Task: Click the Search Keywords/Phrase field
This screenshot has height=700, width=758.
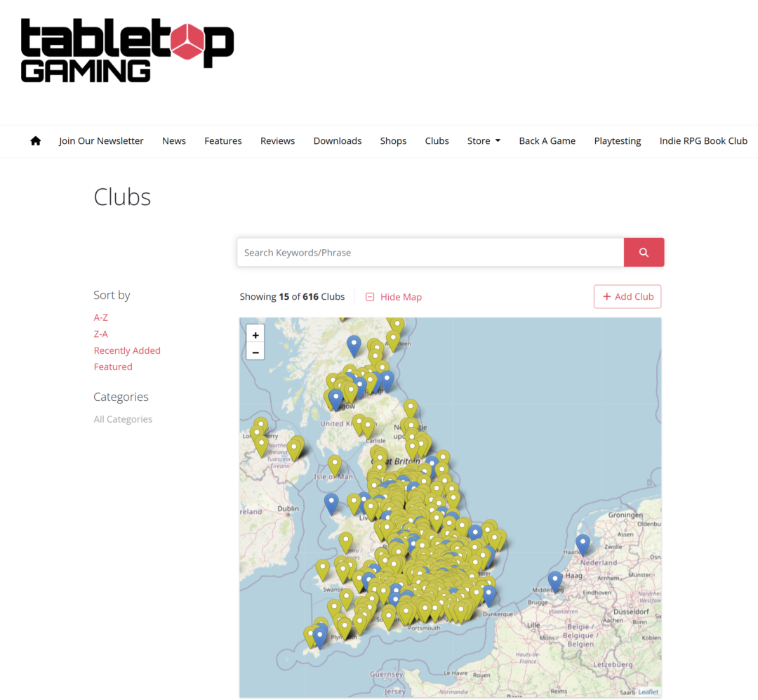Action: pyautogui.click(x=430, y=253)
